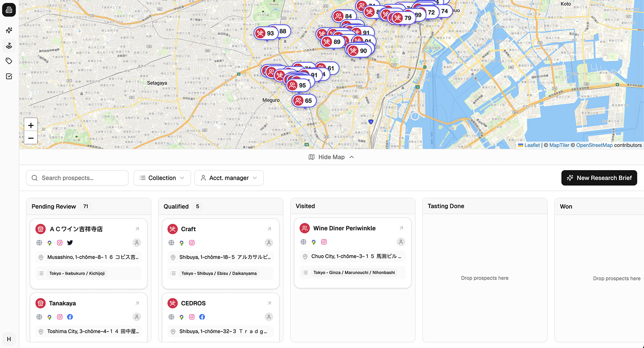Open Instagram link for Wine Diner Periwinkle
The height and width of the screenshot is (348, 644).
point(324,242)
